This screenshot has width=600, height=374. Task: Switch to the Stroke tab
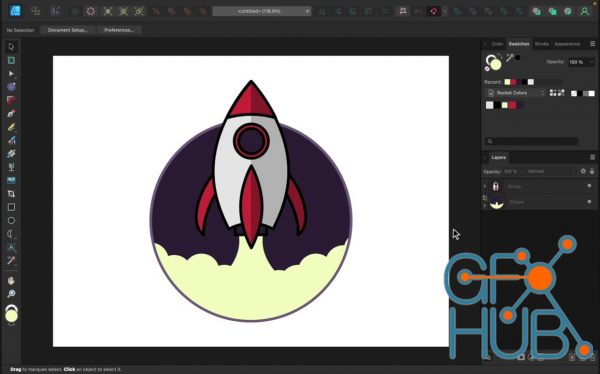[x=541, y=44]
